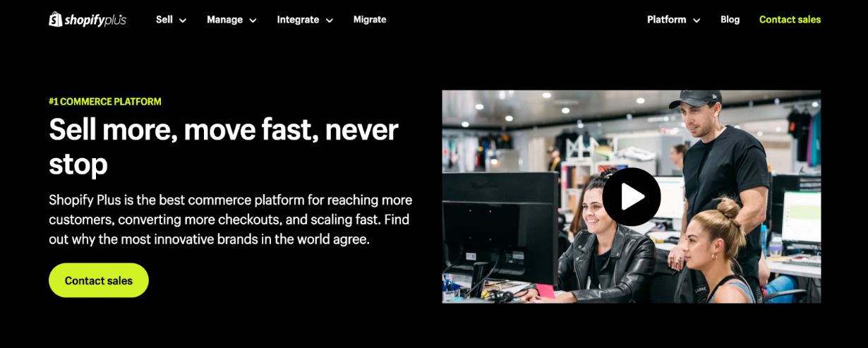Screen dimensions: 868x348
Task: Go to the Migrate page link
Action: 370,20
